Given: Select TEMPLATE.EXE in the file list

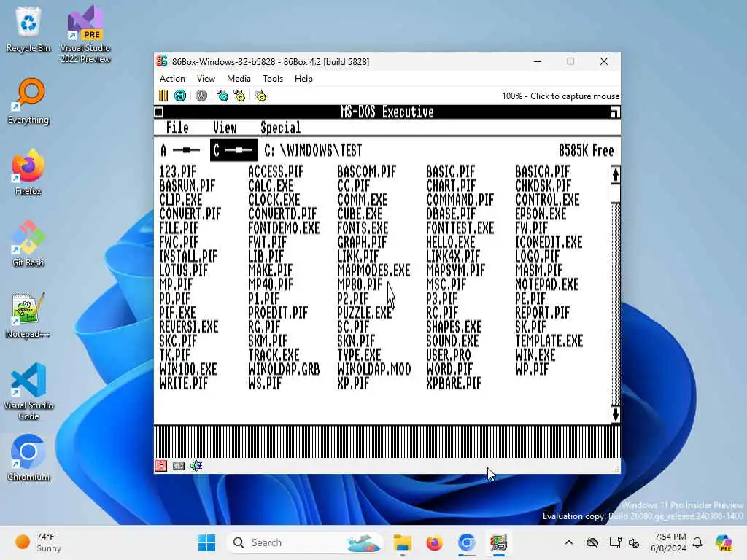Looking at the screenshot, I should [549, 341].
